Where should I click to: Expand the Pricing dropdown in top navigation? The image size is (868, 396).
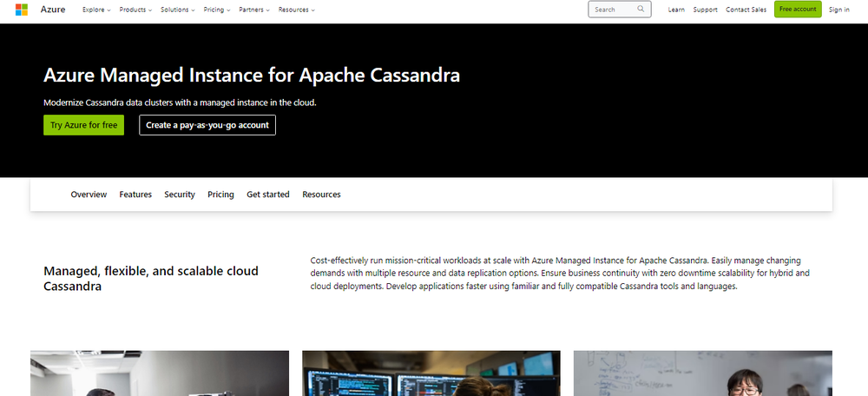pyautogui.click(x=217, y=10)
